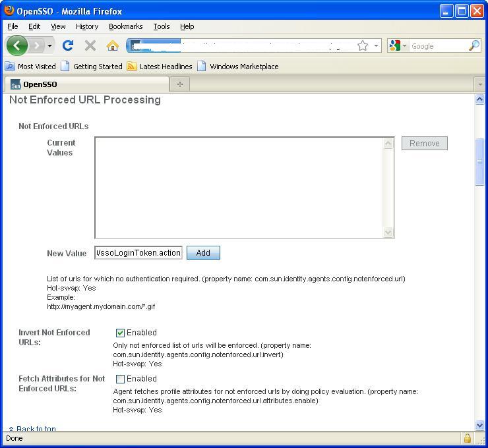The width and height of the screenshot is (488, 448).
Task: Open the Most Visited bookmarks folder
Action: click(x=30, y=67)
